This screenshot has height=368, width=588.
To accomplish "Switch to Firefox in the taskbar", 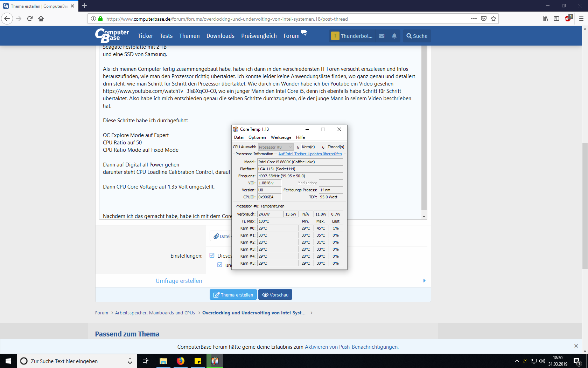I will (x=181, y=361).
